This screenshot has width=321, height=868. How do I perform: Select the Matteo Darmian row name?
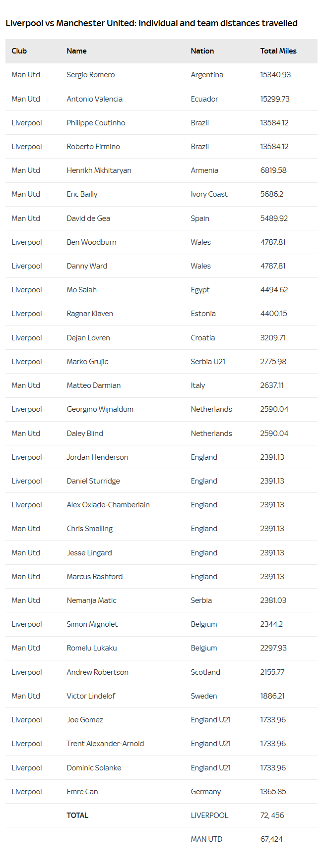[94, 385]
